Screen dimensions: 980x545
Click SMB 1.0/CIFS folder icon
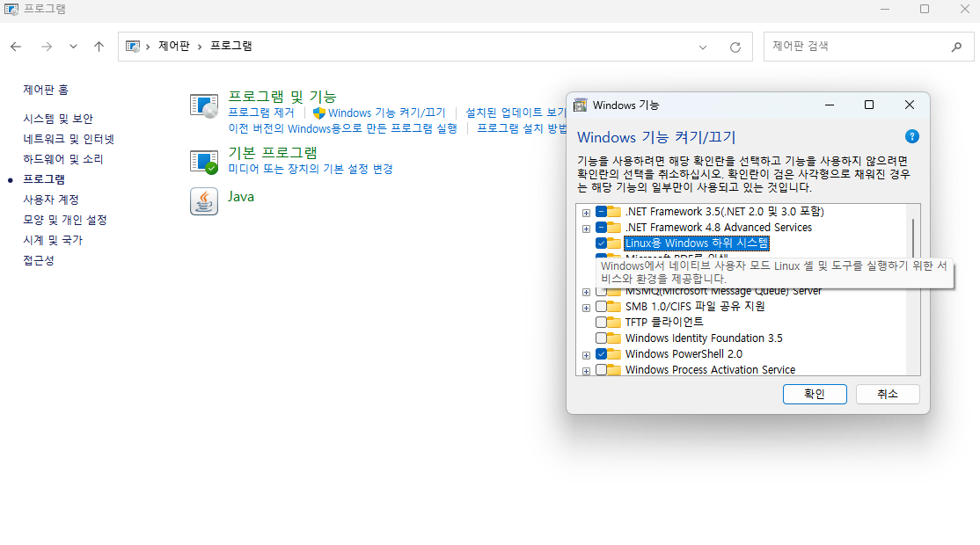614,307
